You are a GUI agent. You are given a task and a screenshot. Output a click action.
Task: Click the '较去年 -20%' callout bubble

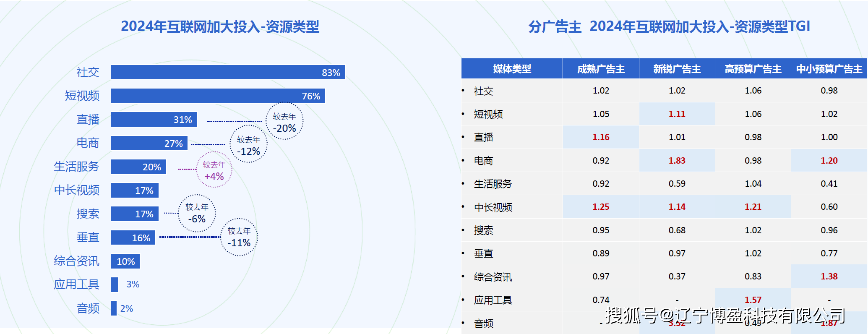click(x=284, y=121)
